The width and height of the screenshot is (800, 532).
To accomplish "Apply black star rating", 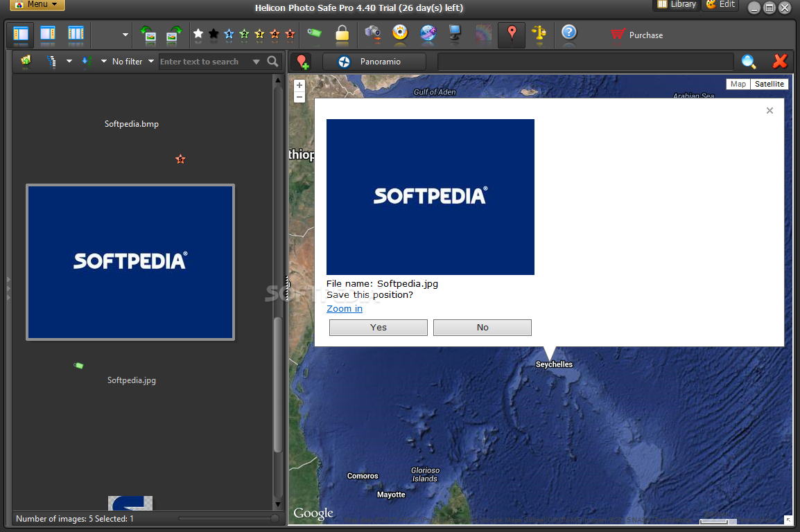I will tap(214, 34).
